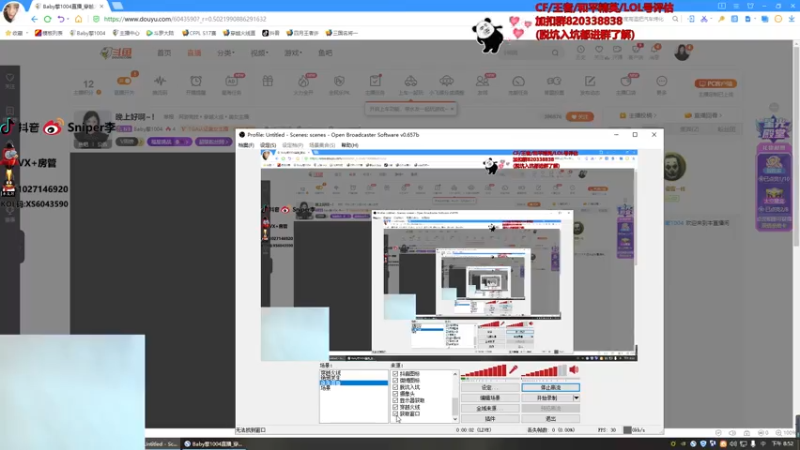Viewport: 800px width, 450px height.
Task: Click the orange PC客户端 button
Action: pyautogui.click(x=715, y=83)
